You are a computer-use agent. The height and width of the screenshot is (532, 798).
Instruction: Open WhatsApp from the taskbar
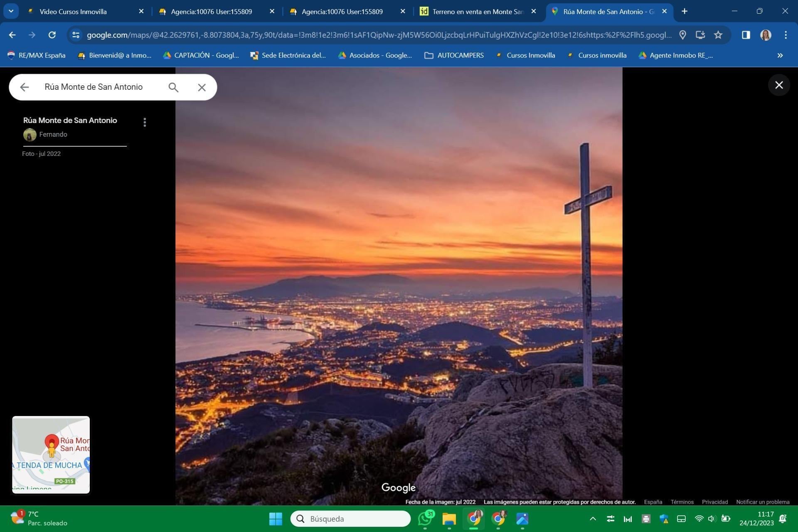pos(424,519)
